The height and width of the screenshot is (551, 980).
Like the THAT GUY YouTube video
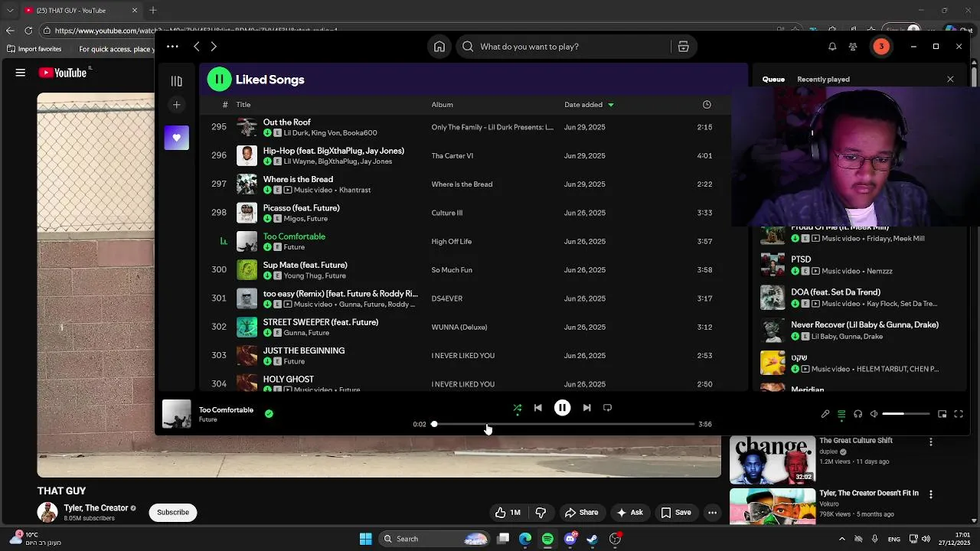click(508, 513)
